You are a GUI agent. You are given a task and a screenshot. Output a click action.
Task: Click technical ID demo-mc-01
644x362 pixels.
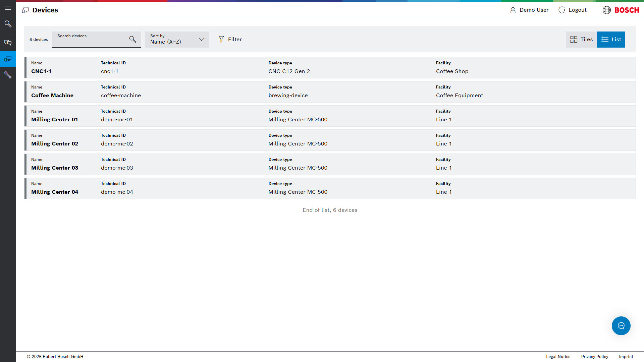(117, 120)
